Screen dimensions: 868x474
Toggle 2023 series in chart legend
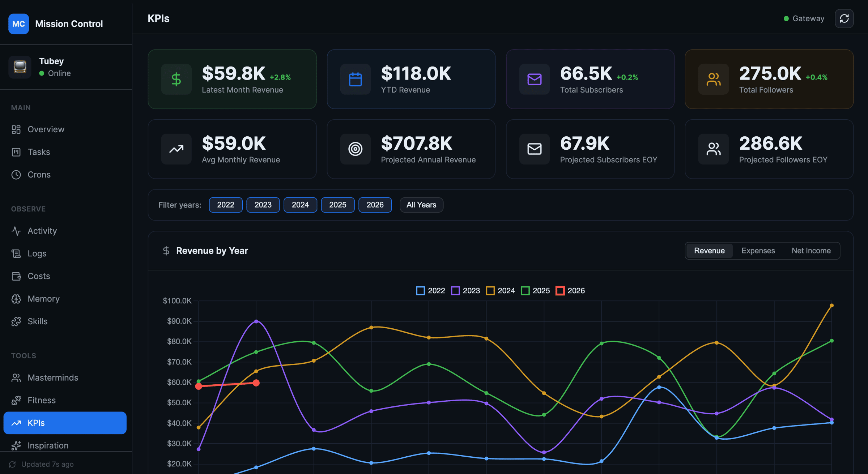click(465, 291)
